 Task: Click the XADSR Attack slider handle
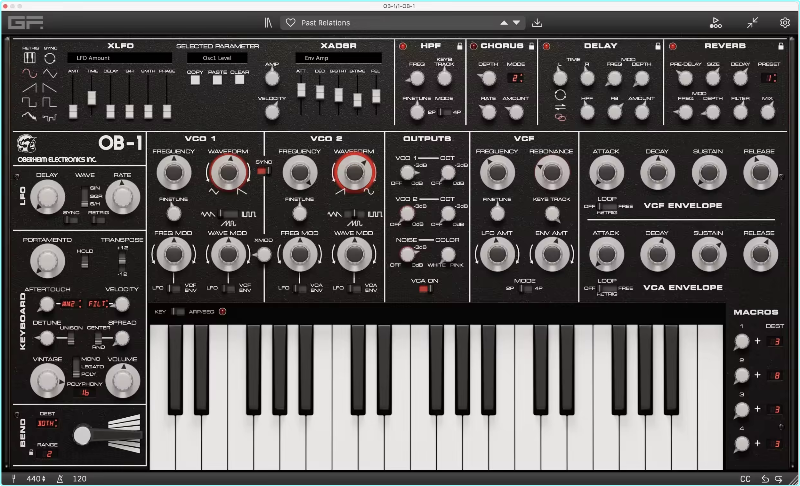pos(301,90)
